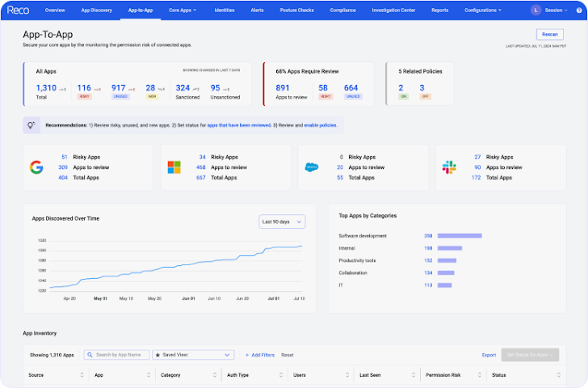Click the lightbulb recommendations icon
588x388 pixels.
31,125
